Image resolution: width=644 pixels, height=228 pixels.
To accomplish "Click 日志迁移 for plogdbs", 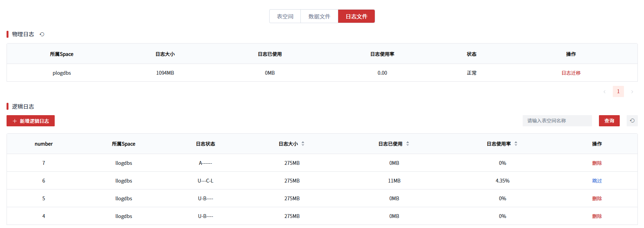I will tap(571, 73).
